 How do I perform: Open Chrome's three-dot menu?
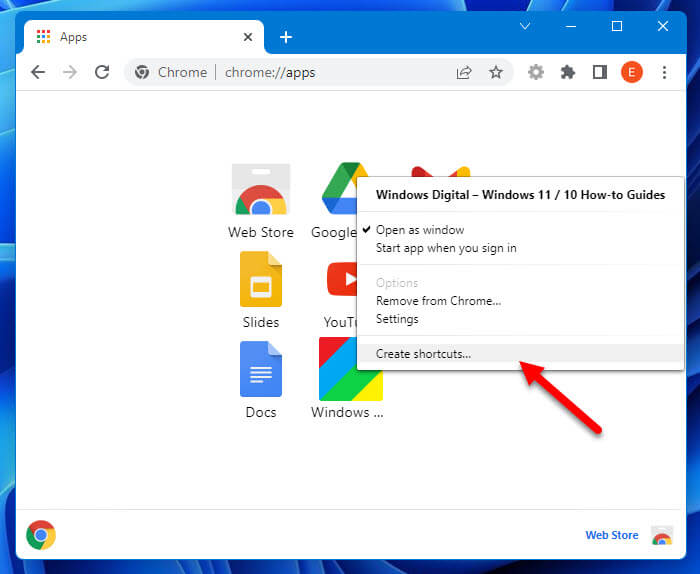(x=664, y=72)
